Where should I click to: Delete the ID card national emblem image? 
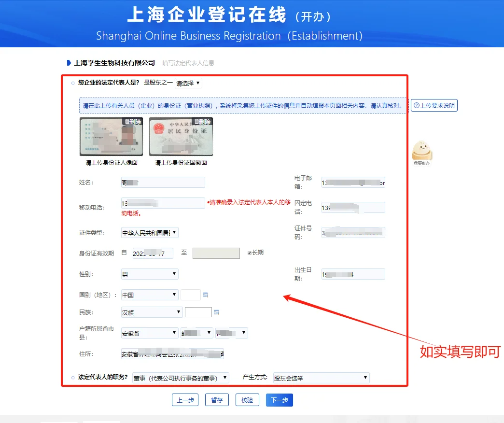tap(202, 122)
